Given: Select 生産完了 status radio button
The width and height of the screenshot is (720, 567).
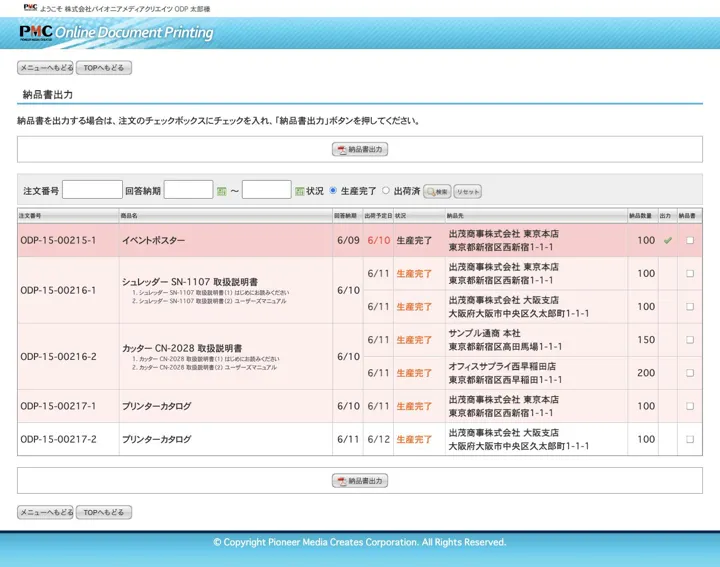Looking at the screenshot, I should tap(333, 191).
